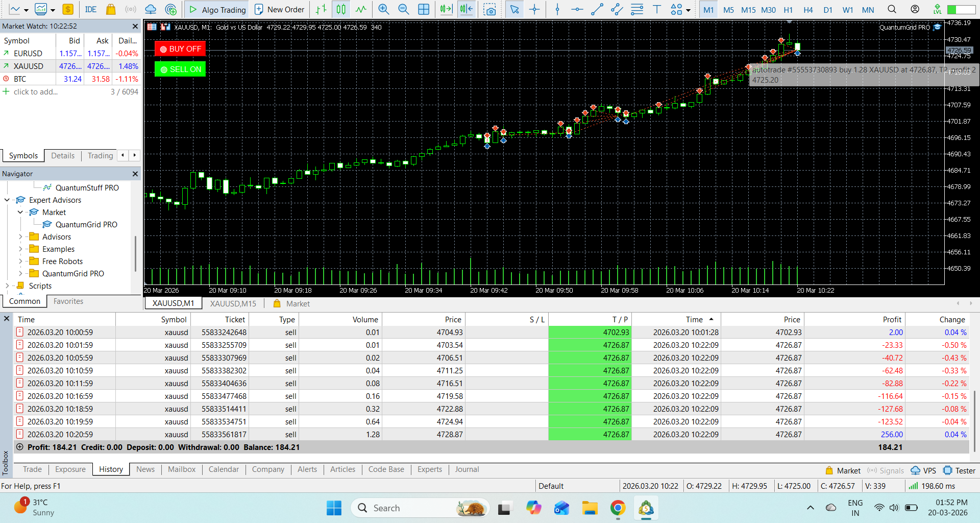Screen dimensions: 980x523
Task: Toggle the SELL ON button
Action: coord(180,69)
